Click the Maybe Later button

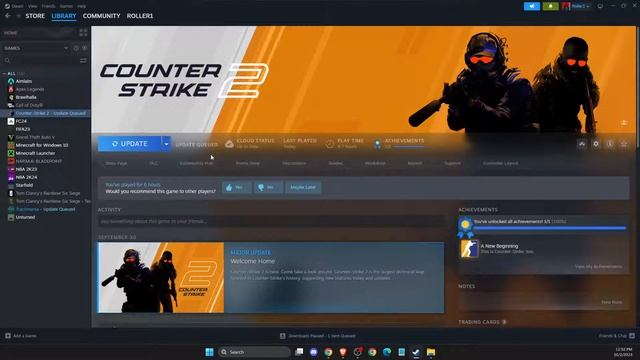pos(303,187)
